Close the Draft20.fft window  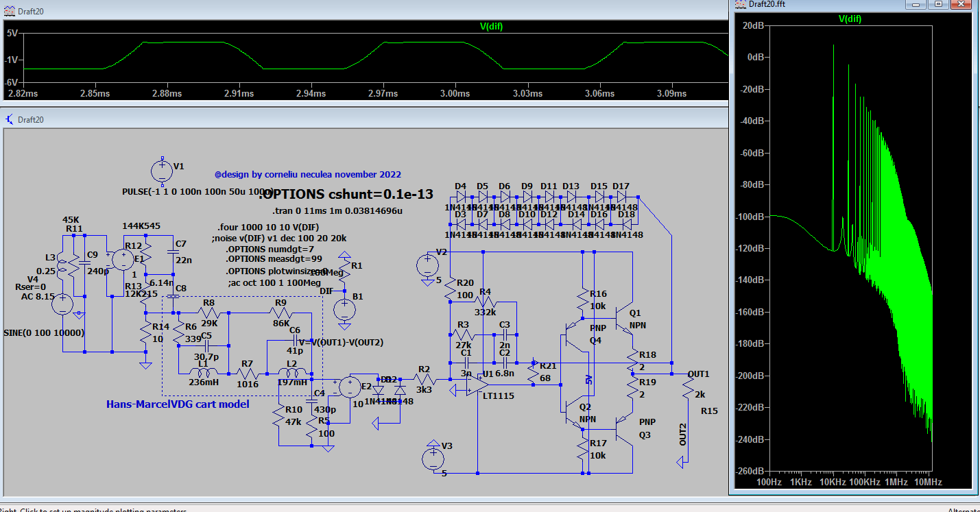(x=961, y=4)
